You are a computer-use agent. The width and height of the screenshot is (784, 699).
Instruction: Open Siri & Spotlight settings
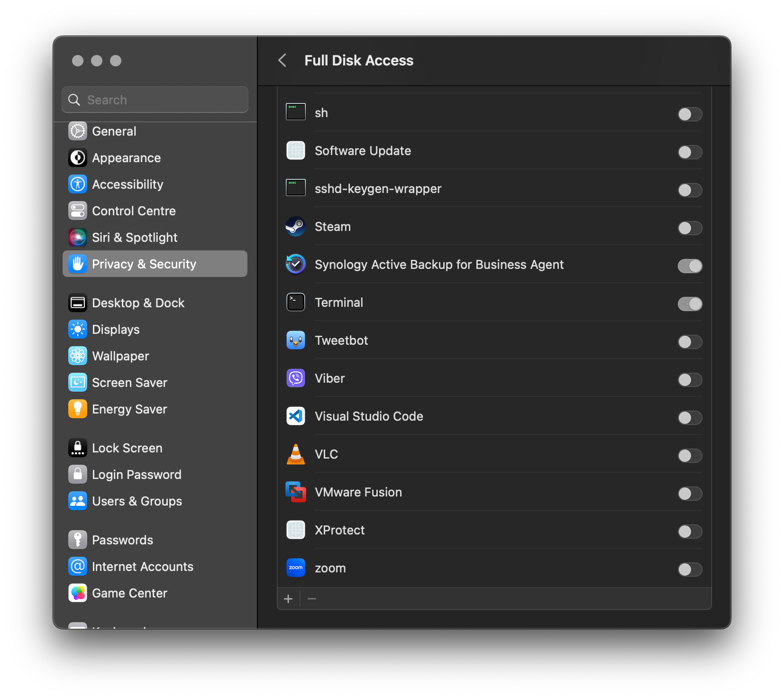point(155,238)
